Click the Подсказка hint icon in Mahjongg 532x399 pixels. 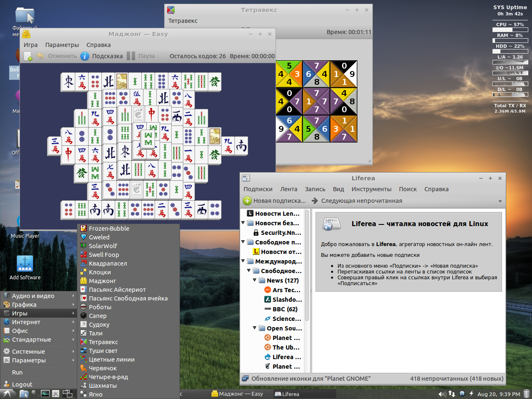tap(85, 56)
